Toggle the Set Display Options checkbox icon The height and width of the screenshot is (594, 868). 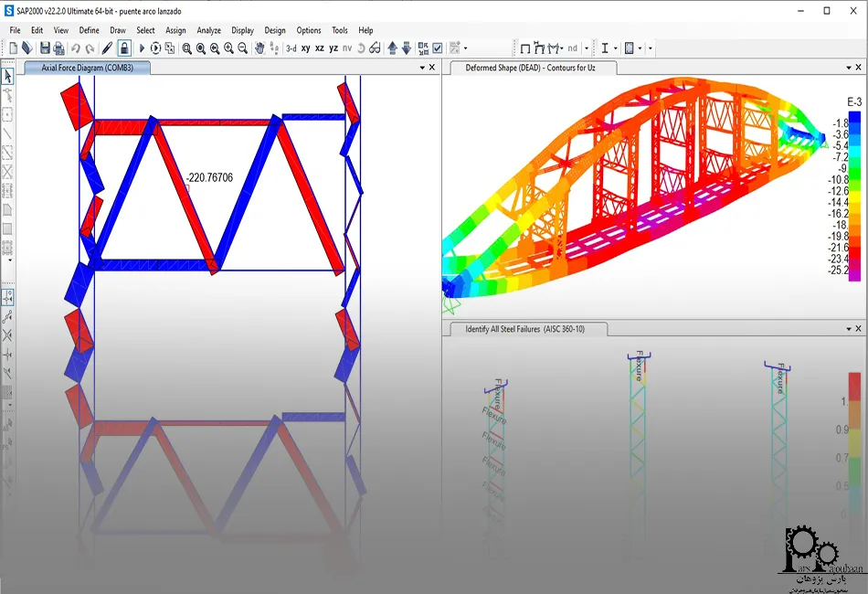[438, 48]
